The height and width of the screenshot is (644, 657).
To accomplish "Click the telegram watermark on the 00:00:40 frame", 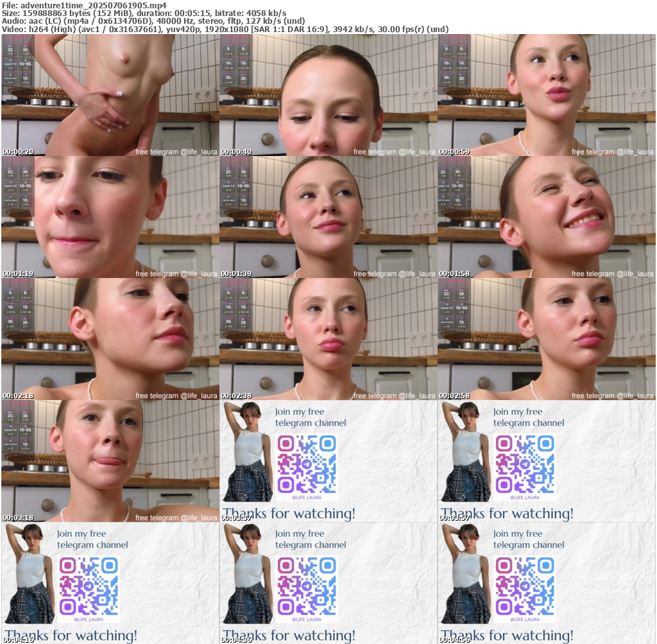I will 394,152.
